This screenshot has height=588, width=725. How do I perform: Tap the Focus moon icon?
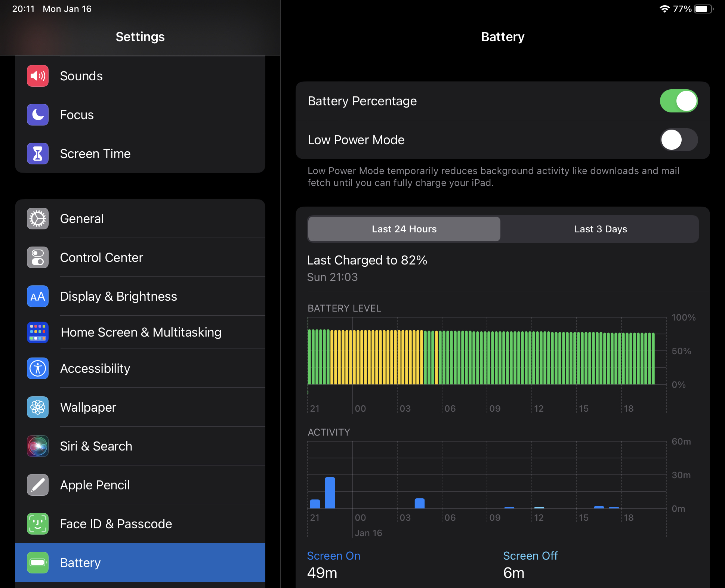pos(38,115)
